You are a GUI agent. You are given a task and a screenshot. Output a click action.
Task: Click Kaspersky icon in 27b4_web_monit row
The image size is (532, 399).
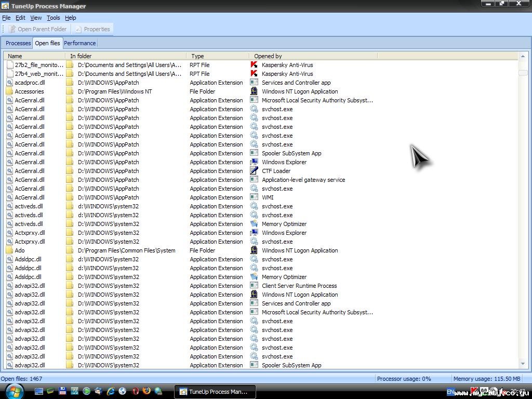coord(254,74)
